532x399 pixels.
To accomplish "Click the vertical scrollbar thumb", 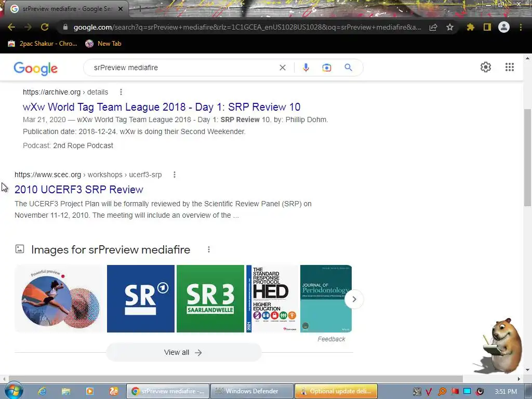I will coord(527,157).
